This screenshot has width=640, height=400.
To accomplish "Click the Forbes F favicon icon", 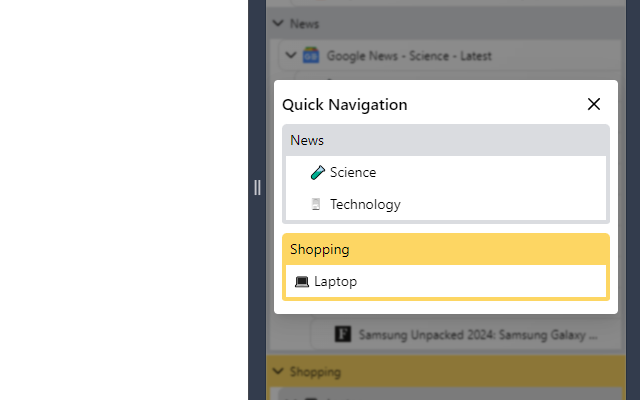I will click(x=343, y=334).
